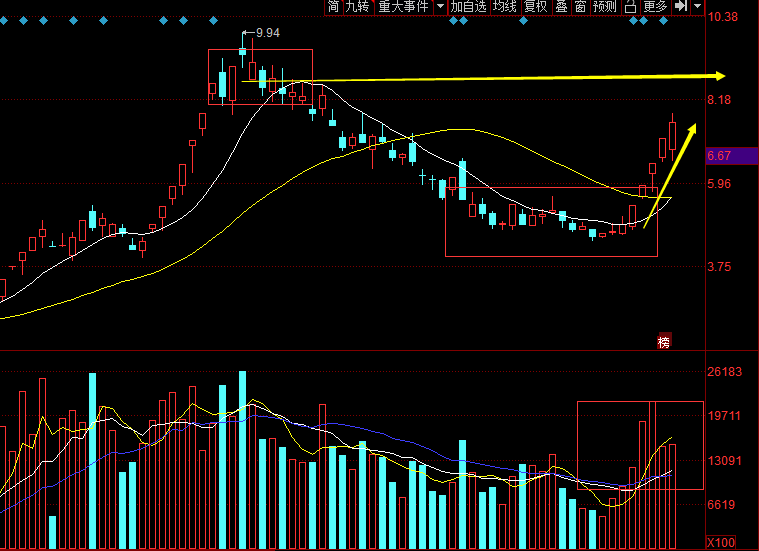Toggle the 均线 moving average lines
Screen dimensions: 759x551
click(505, 7)
